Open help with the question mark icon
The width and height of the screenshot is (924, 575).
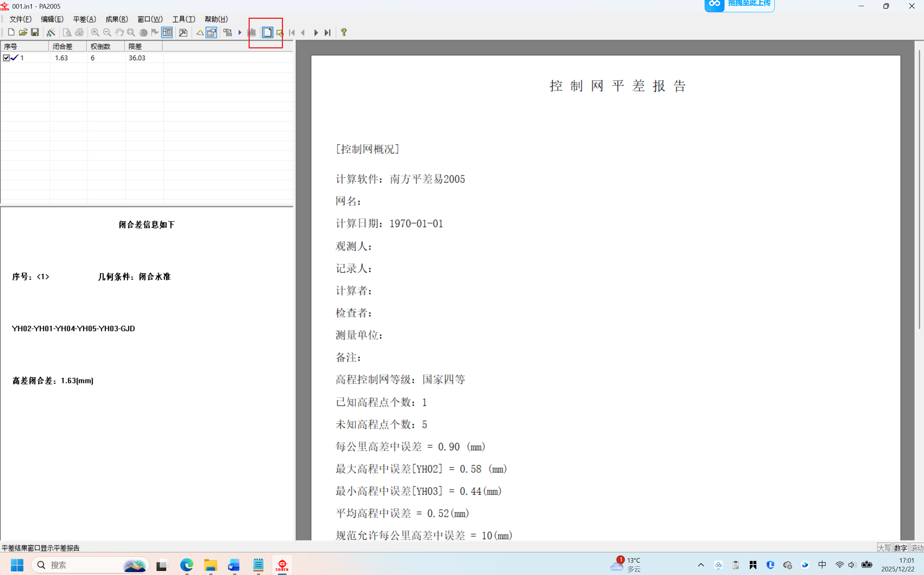click(344, 32)
